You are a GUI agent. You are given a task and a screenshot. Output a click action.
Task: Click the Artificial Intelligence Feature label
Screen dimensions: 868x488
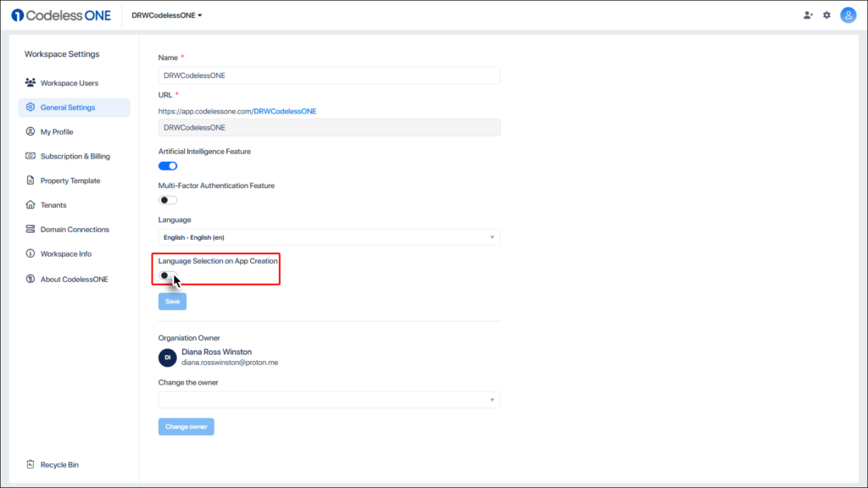204,152
